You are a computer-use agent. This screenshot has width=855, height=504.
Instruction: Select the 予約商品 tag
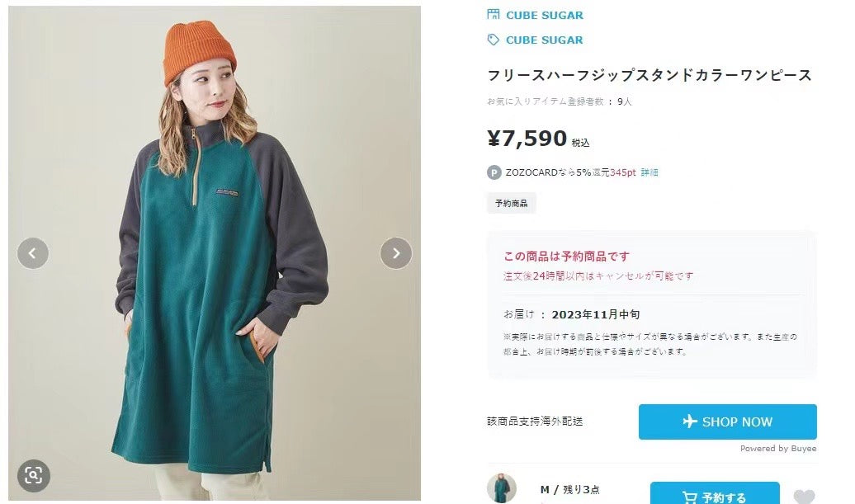[511, 203]
